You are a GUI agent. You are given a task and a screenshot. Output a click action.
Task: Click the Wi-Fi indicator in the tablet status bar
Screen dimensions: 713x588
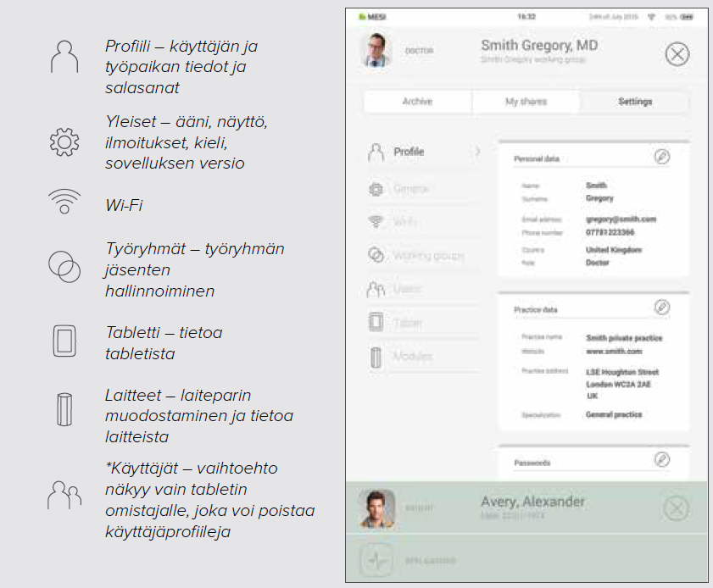pos(652,17)
